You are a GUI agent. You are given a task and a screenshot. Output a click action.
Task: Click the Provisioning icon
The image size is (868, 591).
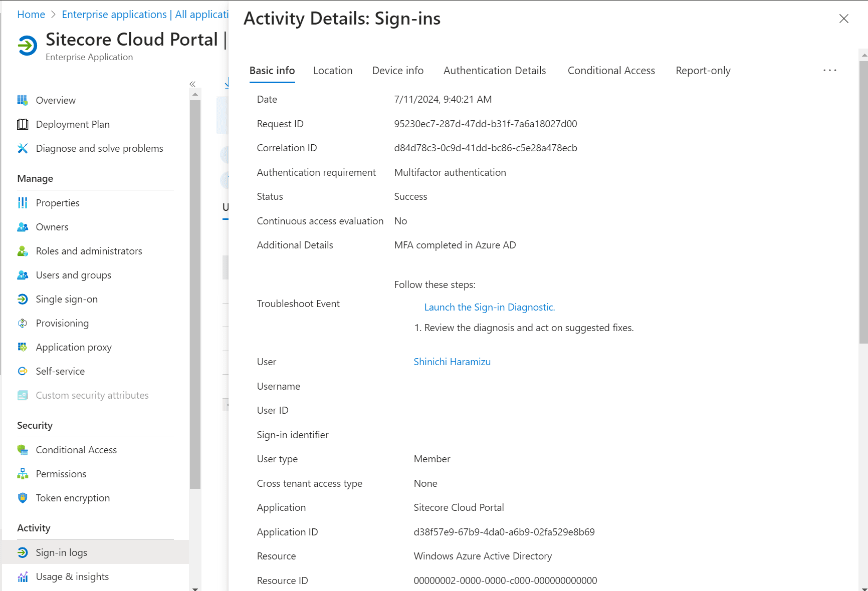coord(23,323)
